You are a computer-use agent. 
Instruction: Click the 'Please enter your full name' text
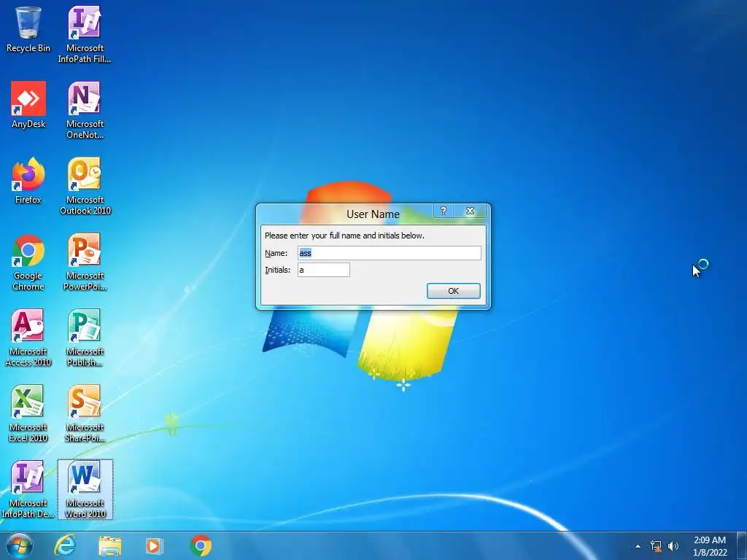coord(344,236)
